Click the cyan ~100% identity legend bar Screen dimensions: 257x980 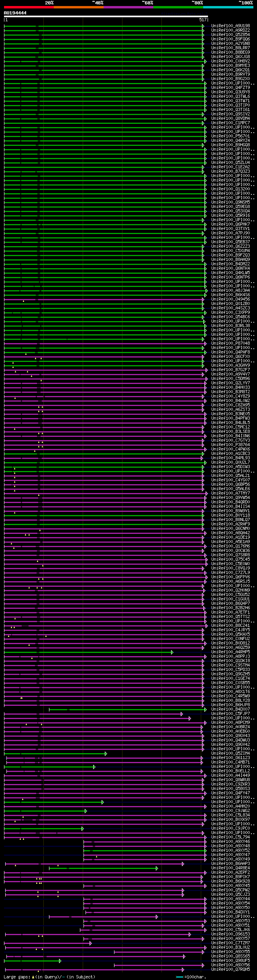[x=228, y=7]
